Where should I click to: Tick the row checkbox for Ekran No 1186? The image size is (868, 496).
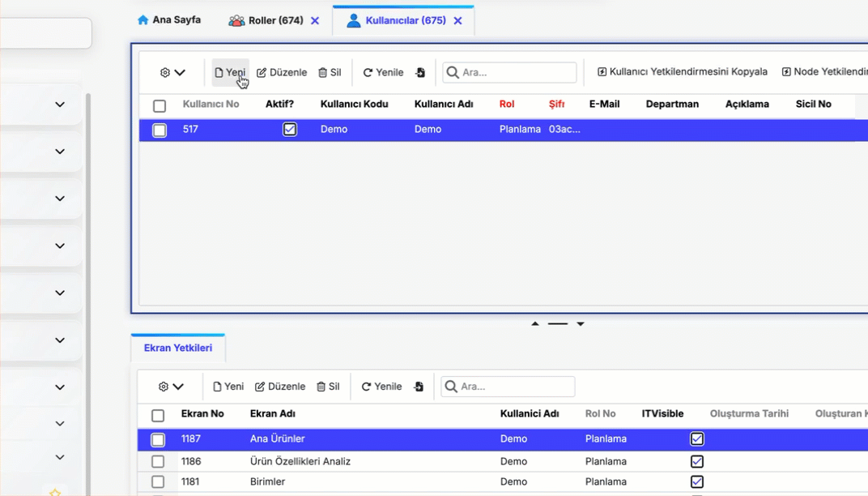[158, 461]
